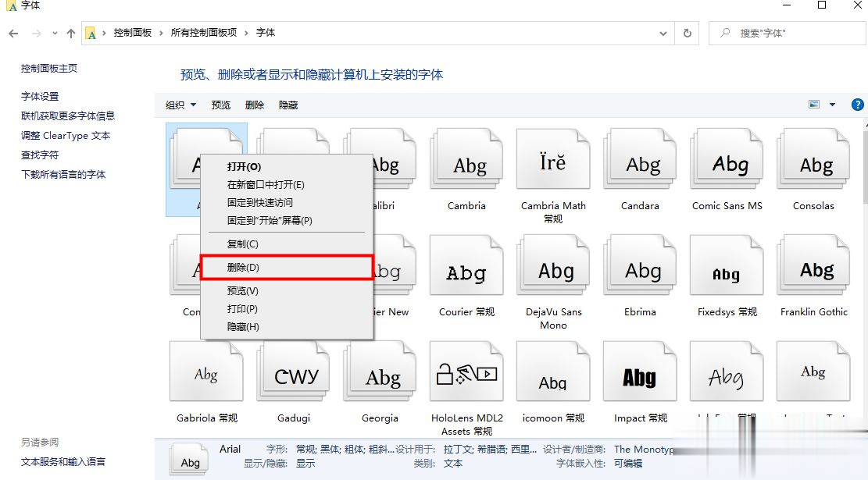Select the Georgia font icon
868x480 pixels.
coord(380,372)
